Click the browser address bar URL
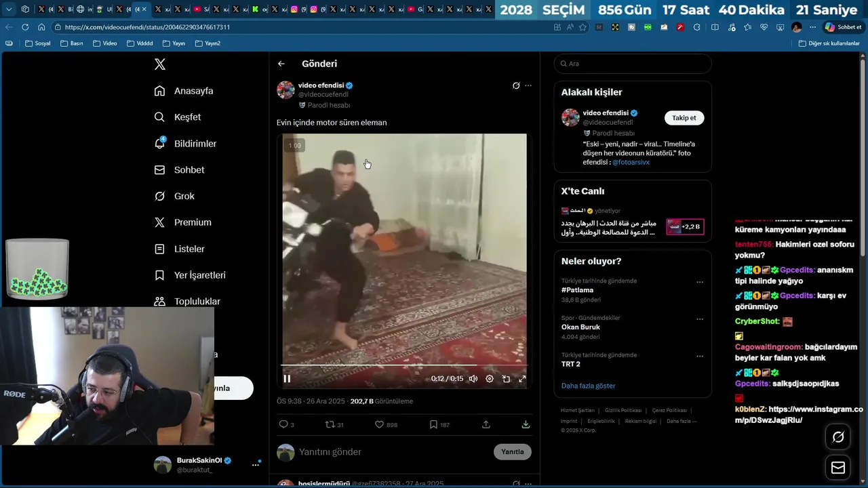 (x=147, y=27)
